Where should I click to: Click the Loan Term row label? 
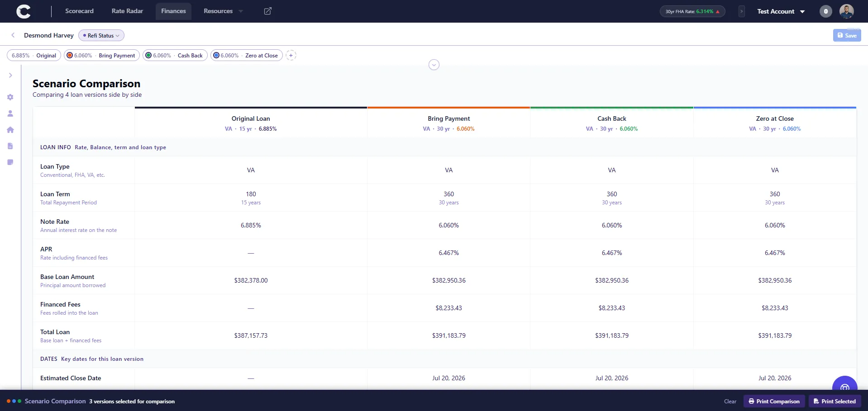(x=55, y=194)
